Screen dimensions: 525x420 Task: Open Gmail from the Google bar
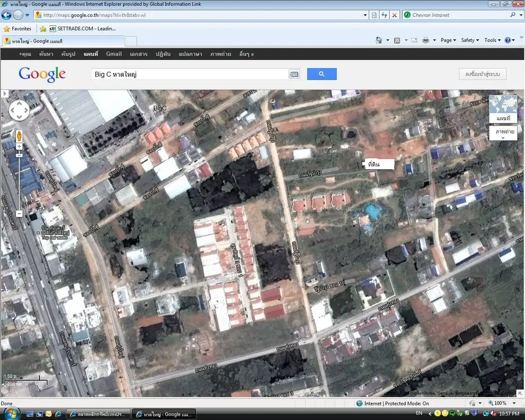point(114,54)
